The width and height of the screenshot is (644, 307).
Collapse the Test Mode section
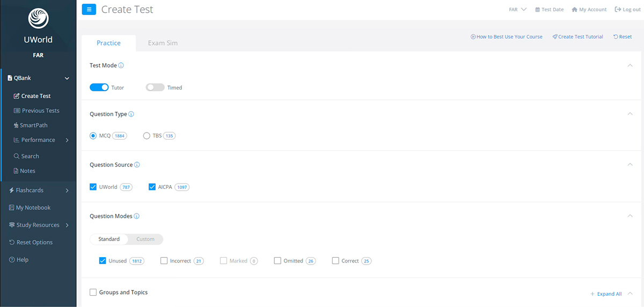[630, 65]
